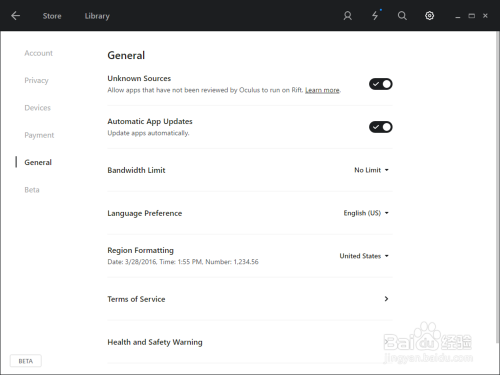Click the search magnifier icon

[402, 16]
